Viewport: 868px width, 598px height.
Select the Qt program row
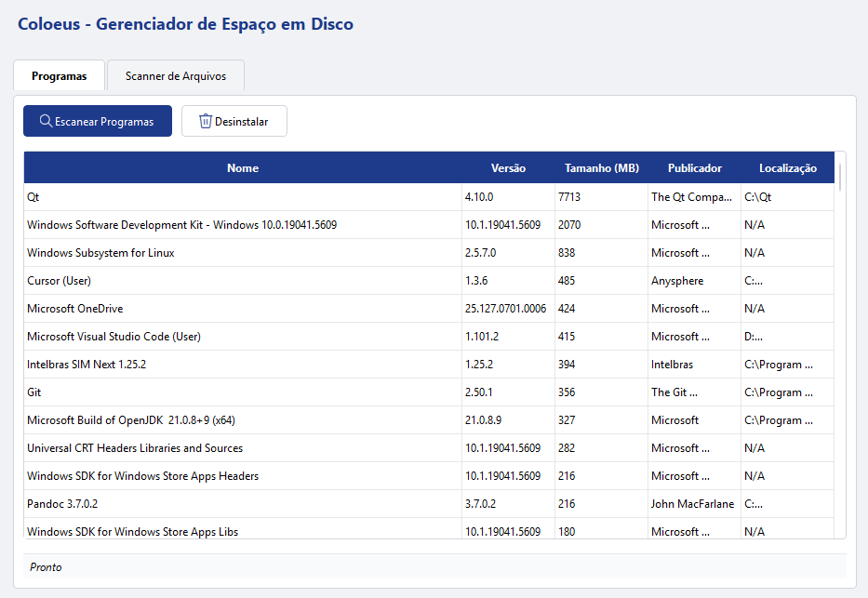pyautogui.click(x=429, y=197)
